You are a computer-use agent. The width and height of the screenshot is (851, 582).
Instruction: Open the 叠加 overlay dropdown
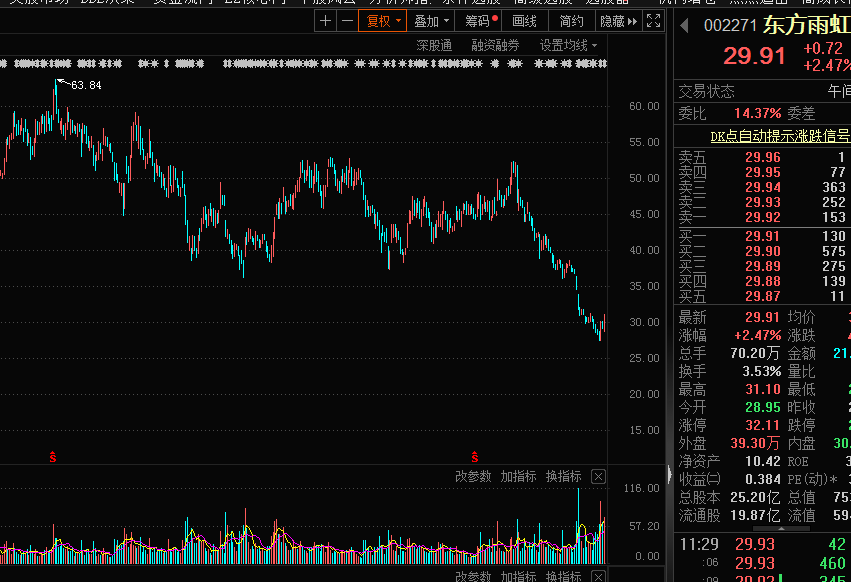pyautogui.click(x=430, y=21)
